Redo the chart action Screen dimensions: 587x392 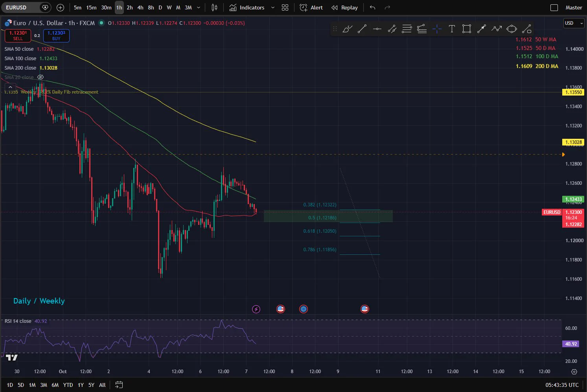pyautogui.click(x=387, y=7)
